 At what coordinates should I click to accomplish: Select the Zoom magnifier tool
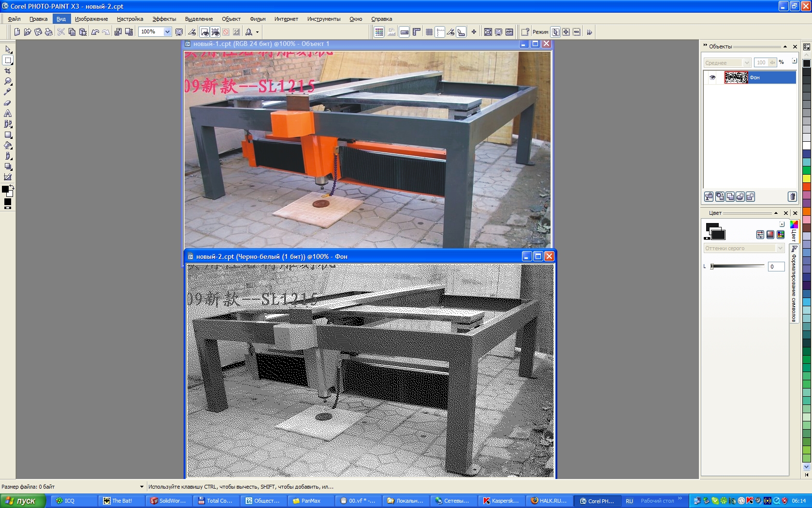8,81
